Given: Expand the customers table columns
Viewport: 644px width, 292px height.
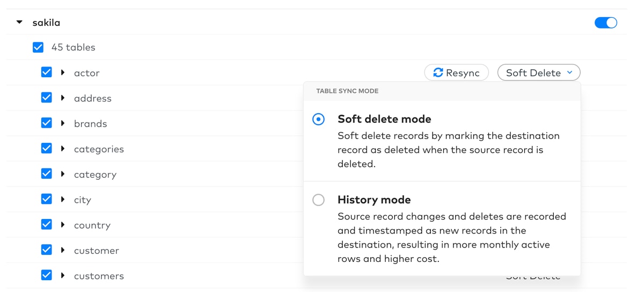Looking at the screenshot, I should click(63, 275).
